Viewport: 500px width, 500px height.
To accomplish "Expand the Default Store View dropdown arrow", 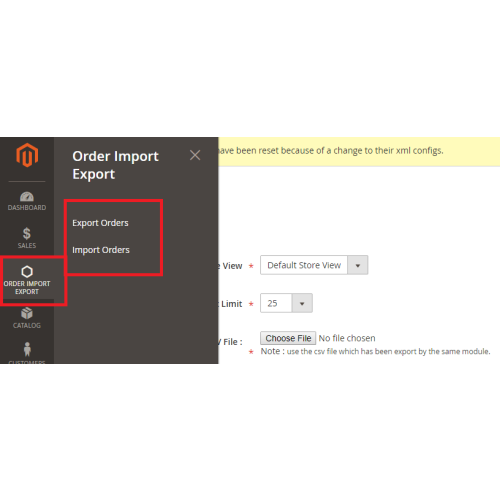I will 358,265.
